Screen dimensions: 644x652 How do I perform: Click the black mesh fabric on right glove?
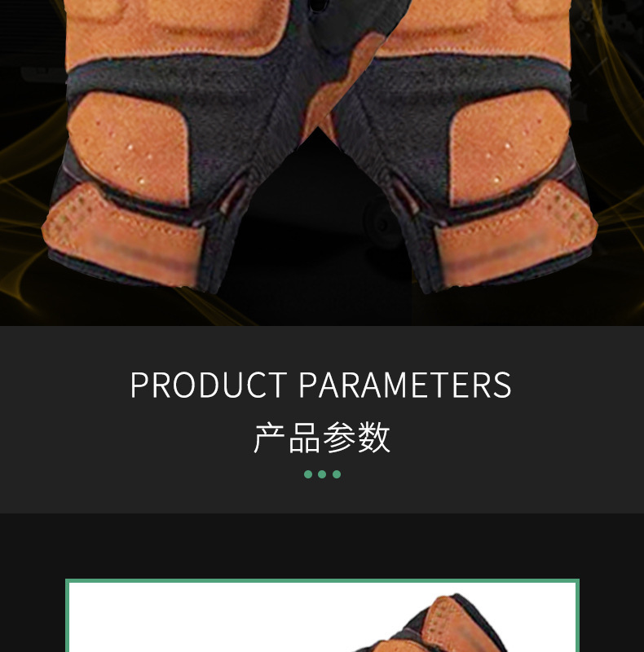pos(408,121)
